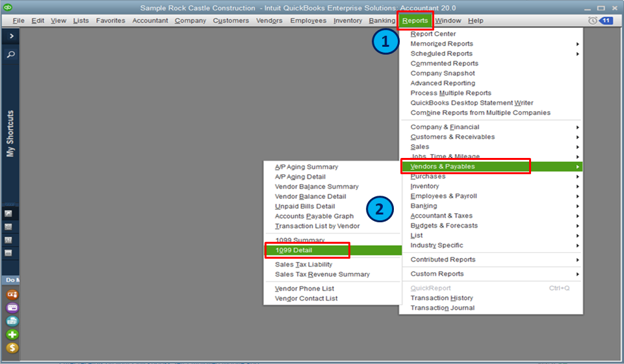Screen dimensions: 624x364
Task: Open the Customers menu
Action: 231,21
